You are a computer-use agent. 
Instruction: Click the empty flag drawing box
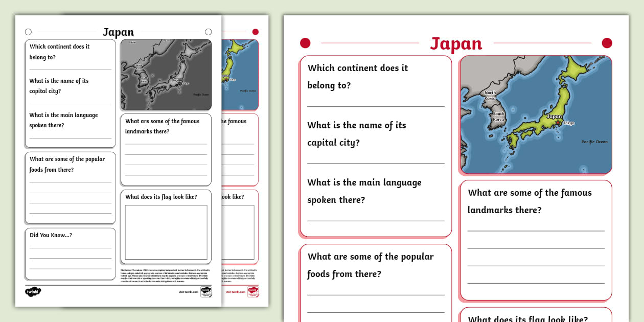[x=166, y=231]
